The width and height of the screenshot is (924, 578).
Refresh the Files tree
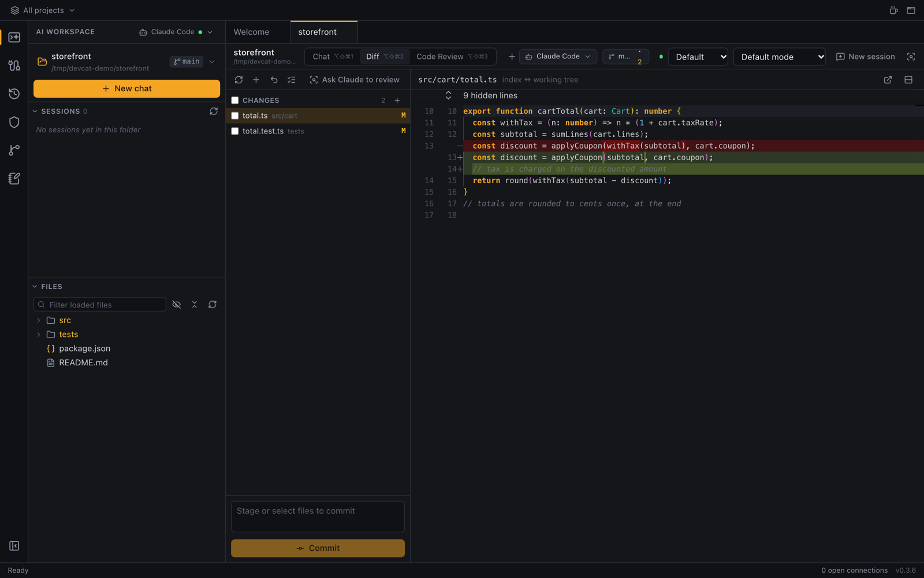point(213,305)
